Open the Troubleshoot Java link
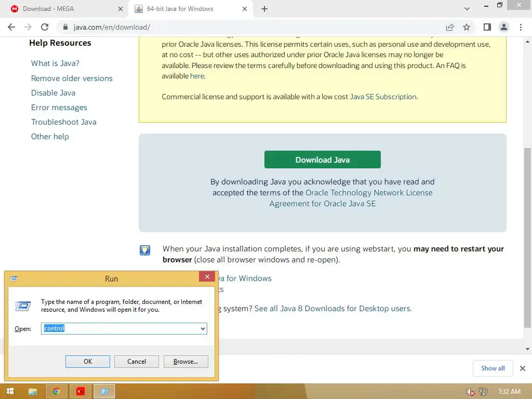Viewport: 532px width, 399px height. pos(63,122)
